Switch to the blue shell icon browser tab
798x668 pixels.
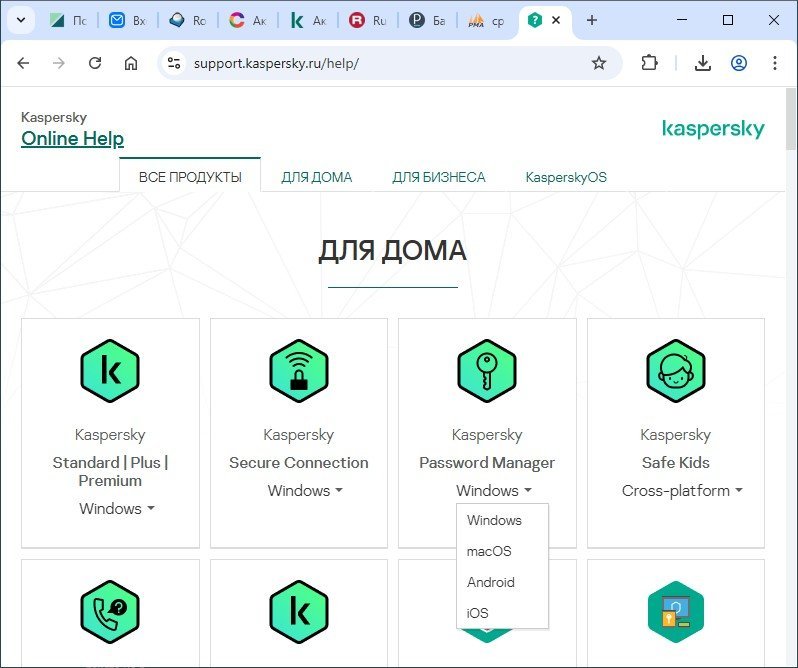click(x=188, y=20)
